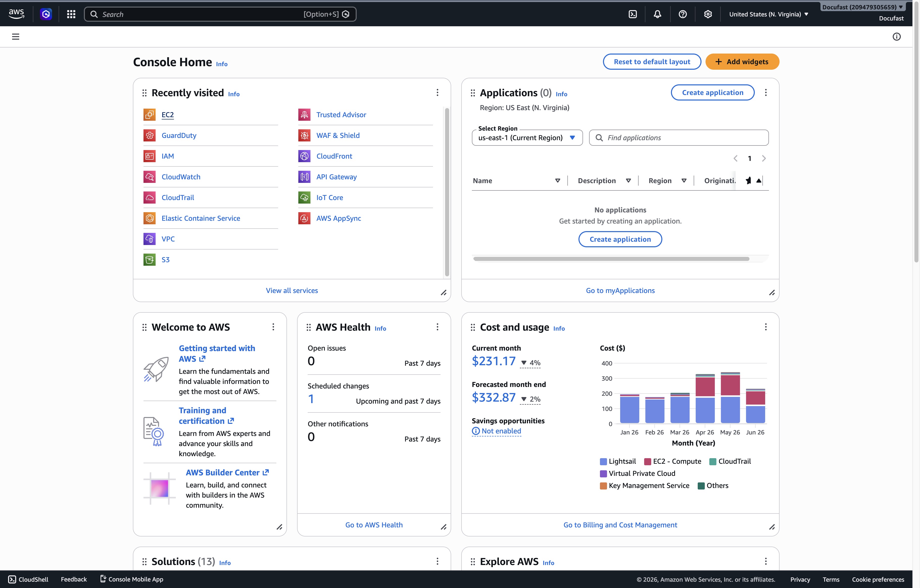Click Create application under No applications
Screen dimensions: 920x588
click(620, 239)
